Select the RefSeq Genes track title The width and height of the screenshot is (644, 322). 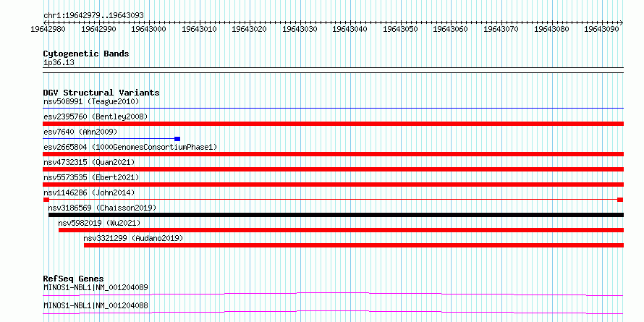(x=73, y=279)
